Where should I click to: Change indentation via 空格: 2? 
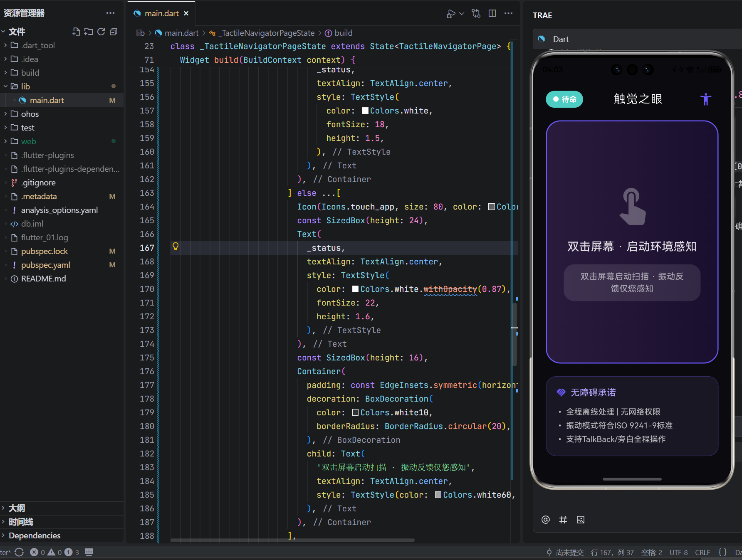pyautogui.click(x=652, y=553)
